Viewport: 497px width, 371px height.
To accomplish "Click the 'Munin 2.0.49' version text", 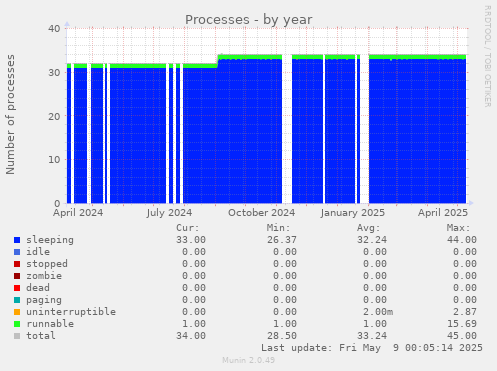I will (x=249, y=360).
